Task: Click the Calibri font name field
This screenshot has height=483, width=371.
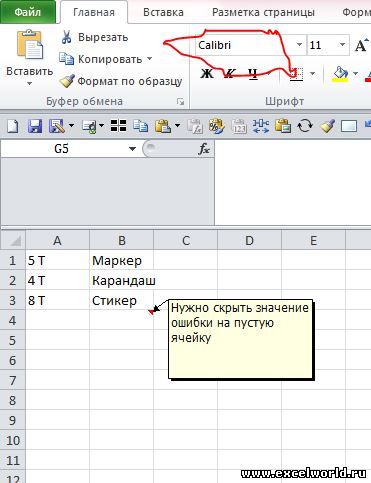Action: coord(245,45)
